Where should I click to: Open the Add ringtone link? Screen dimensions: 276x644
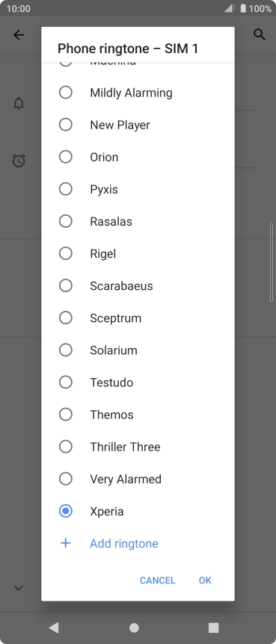pyautogui.click(x=124, y=543)
